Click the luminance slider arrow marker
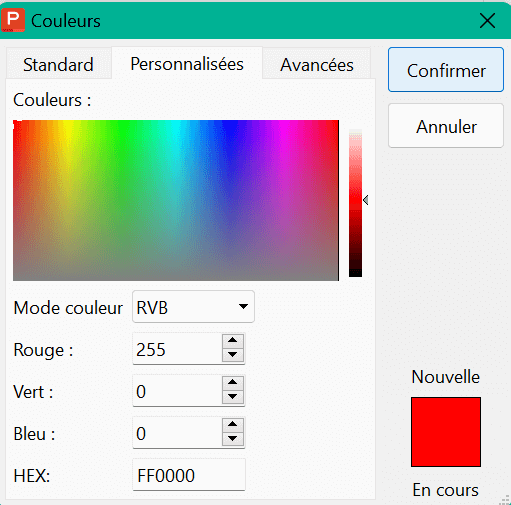Image resolution: width=511 pixels, height=505 pixels. (x=366, y=200)
